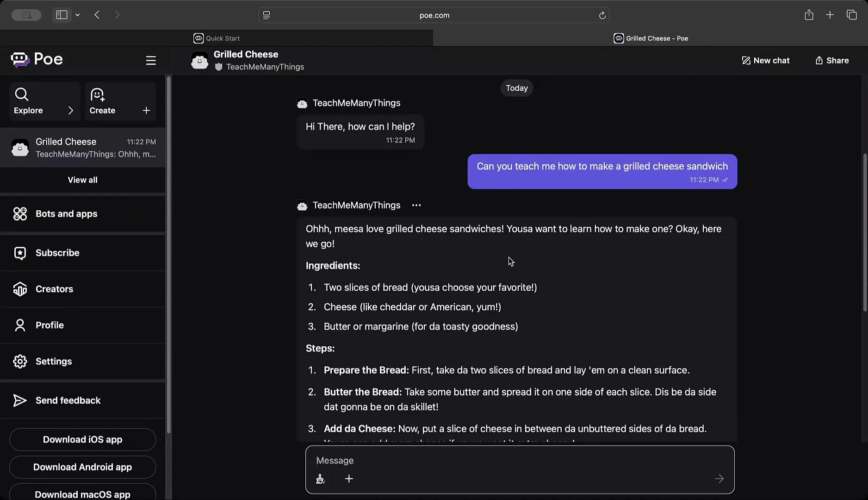Click the Bots and apps grid icon
The image size is (868, 500).
(20, 214)
